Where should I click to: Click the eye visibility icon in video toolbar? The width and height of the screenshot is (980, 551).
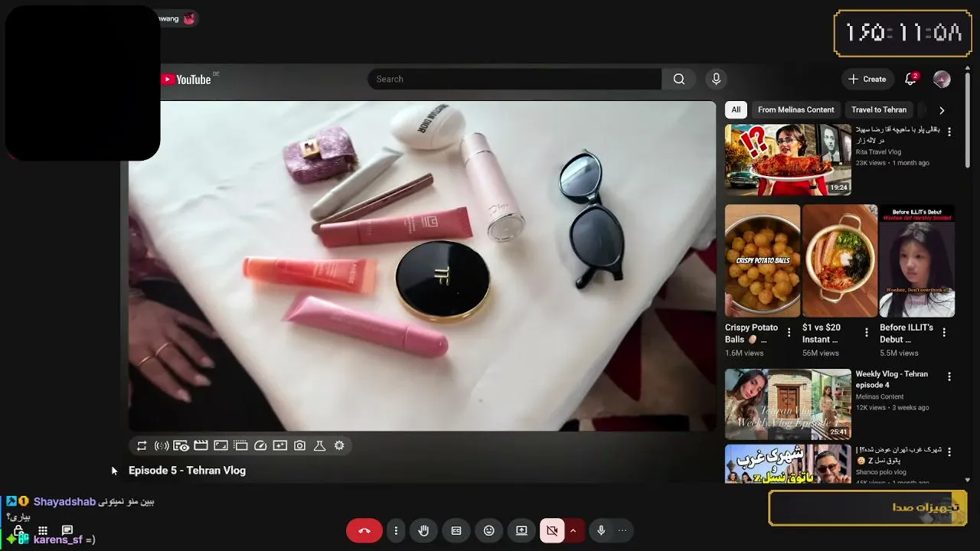[x=181, y=445]
